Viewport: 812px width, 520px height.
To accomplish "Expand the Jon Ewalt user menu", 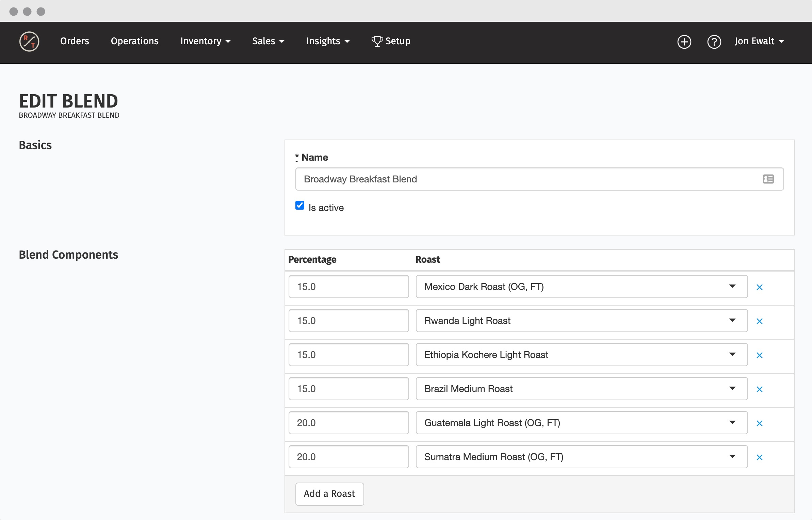I will [759, 41].
